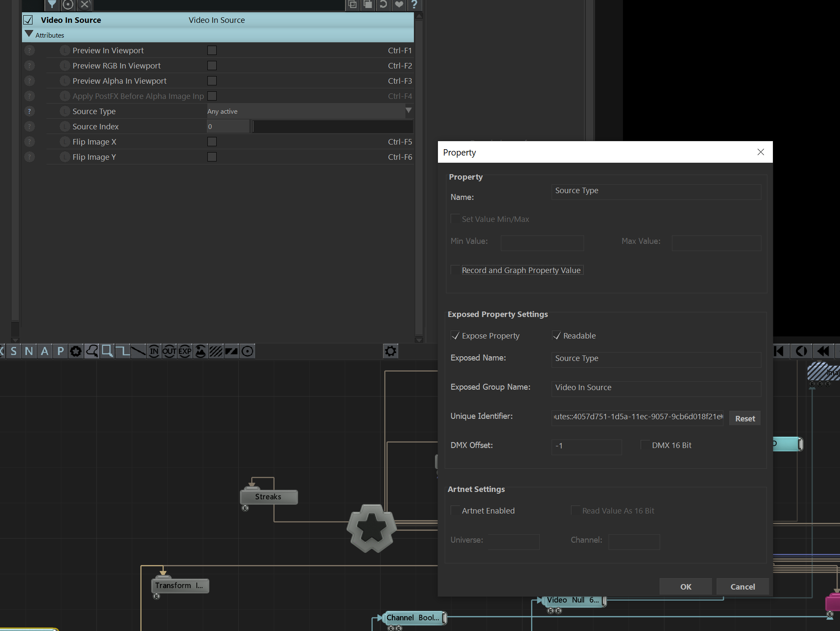Click the IN nodes toolbar icon
The width and height of the screenshot is (840, 631).
click(154, 351)
